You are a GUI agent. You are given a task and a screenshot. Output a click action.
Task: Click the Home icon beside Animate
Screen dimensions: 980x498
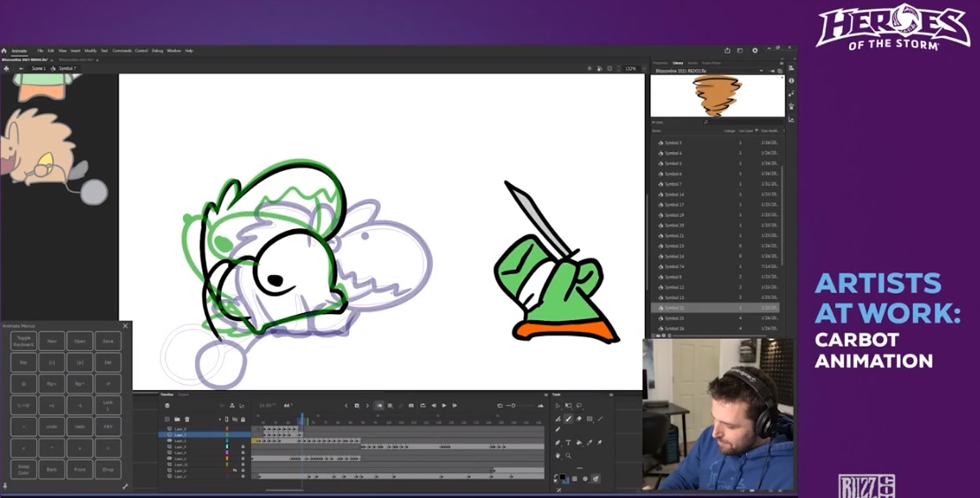pyautogui.click(x=4, y=50)
